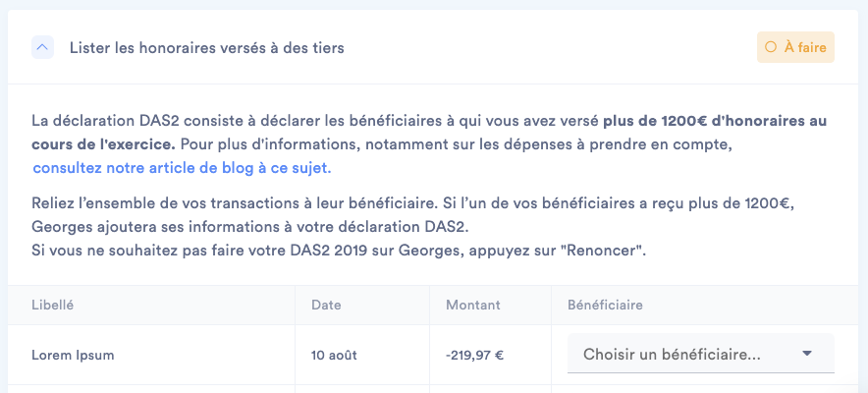The height and width of the screenshot is (393, 868).
Task: Open the blog article link about DAS2
Action: 182,168
